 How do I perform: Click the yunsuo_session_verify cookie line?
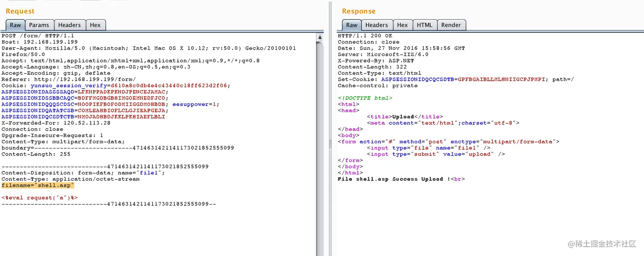click(116, 85)
